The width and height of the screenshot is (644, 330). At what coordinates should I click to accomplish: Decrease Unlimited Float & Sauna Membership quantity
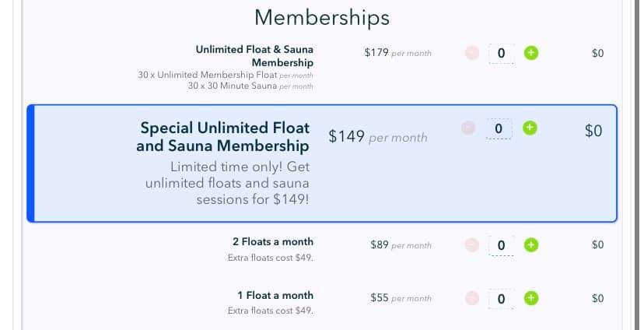click(x=472, y=53)
